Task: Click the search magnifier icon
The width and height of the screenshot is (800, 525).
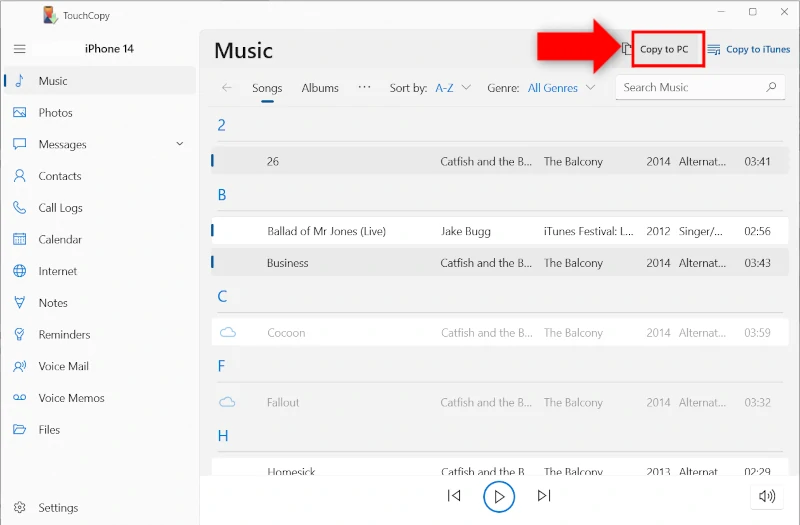Action: click(x=771, y=88)
